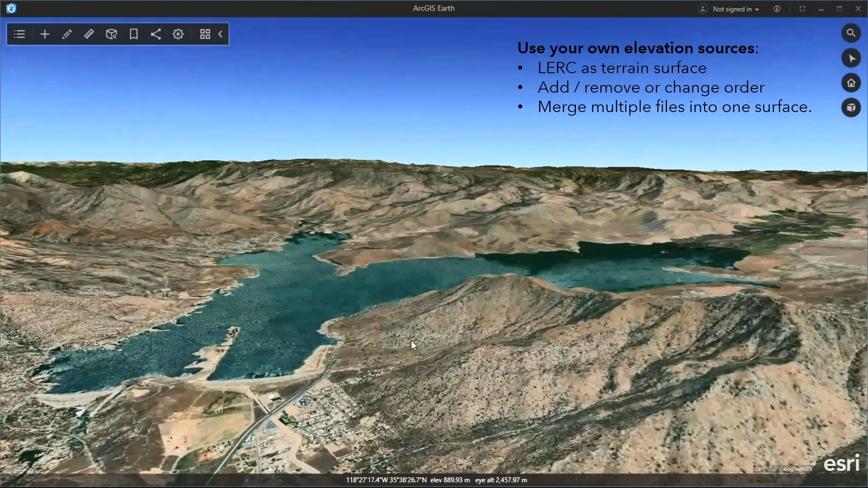Select the Draw pencil tool

coord(67,34)
